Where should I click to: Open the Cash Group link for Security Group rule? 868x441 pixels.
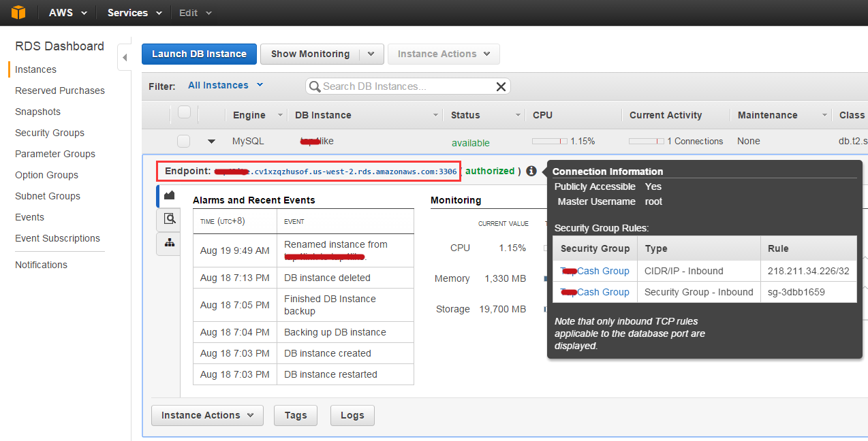595,292
